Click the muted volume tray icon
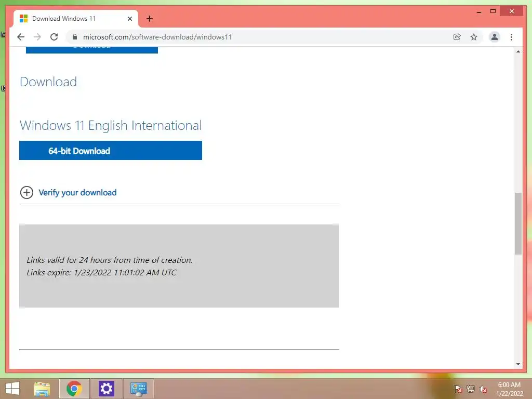532x399 pixels. [x=483, y=389]
